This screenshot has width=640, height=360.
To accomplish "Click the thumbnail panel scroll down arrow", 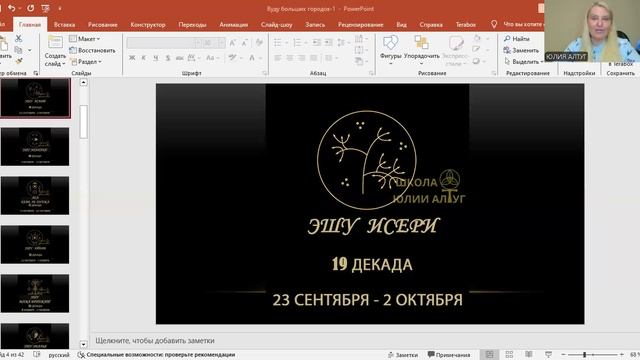I will click(83, 344).
